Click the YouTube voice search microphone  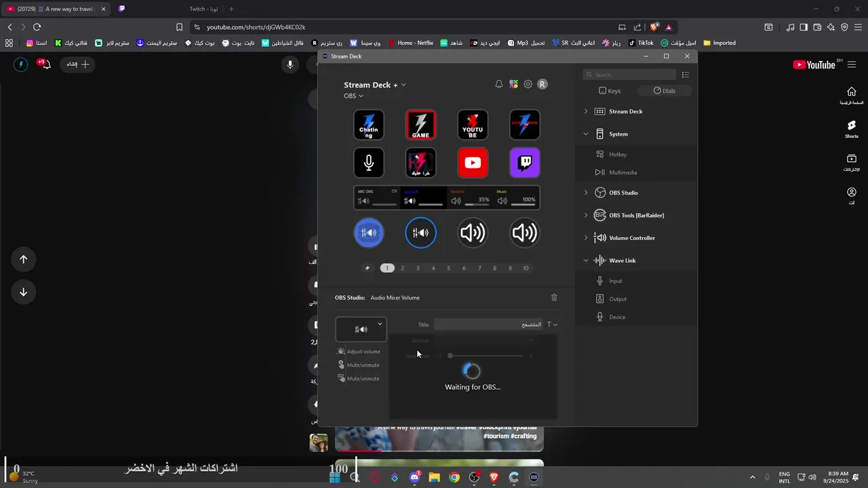[x=290, y=64]
